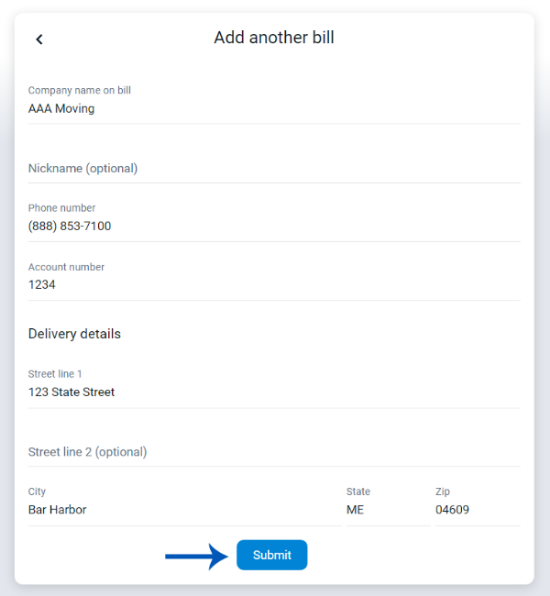Click the 'AAA Moving' company name value
The width and height of the screenshot is (550, 596).
pos(61,109)
